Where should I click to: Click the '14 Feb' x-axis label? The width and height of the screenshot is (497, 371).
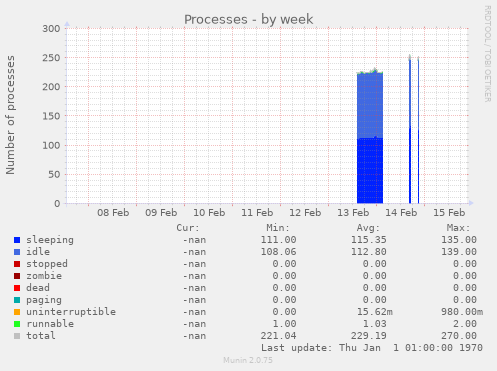tap(401, 213)
